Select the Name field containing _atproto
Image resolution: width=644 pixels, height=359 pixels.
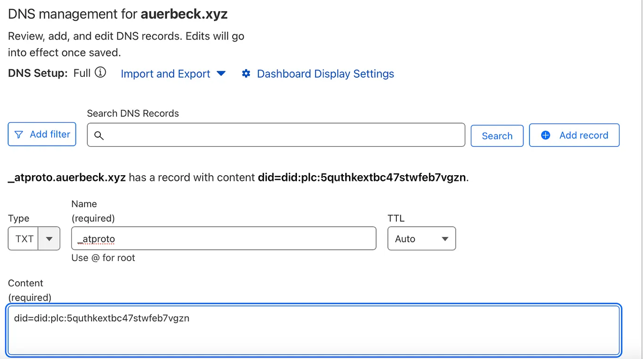tap(224, 238)
